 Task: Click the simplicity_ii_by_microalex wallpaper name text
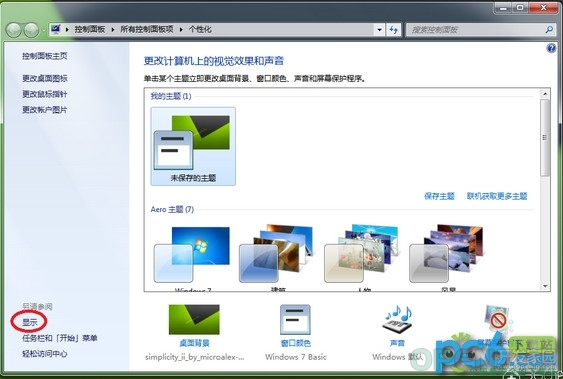pyautogui.click(x=194, y=357)
